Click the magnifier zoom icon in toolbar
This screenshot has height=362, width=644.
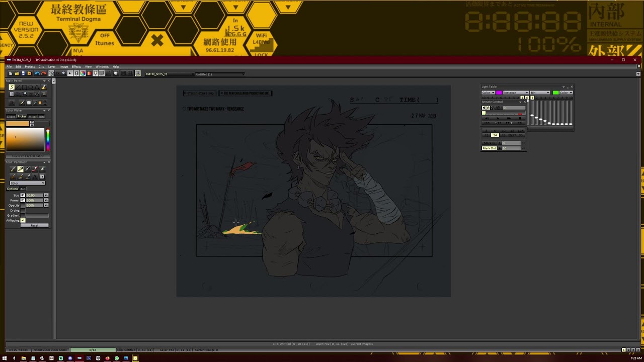[x=63, y=73]
